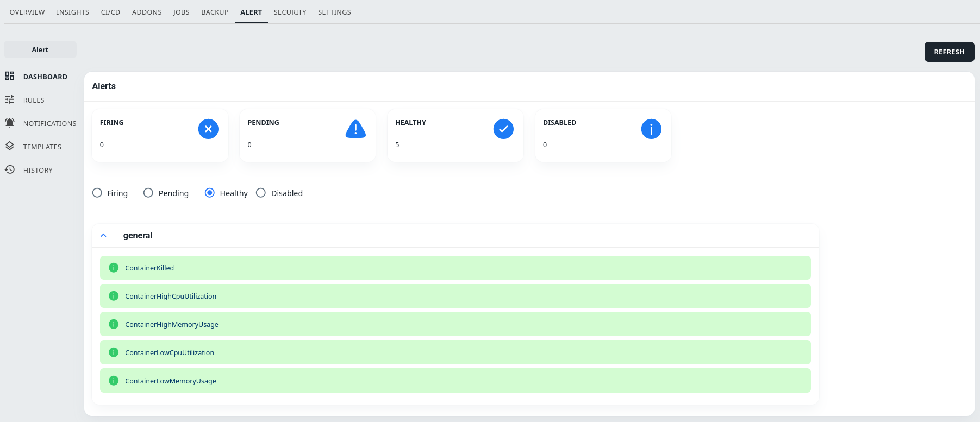The image size is (980, 422).
Task: Open the Backup tab
Action: [x=215, y=12]
